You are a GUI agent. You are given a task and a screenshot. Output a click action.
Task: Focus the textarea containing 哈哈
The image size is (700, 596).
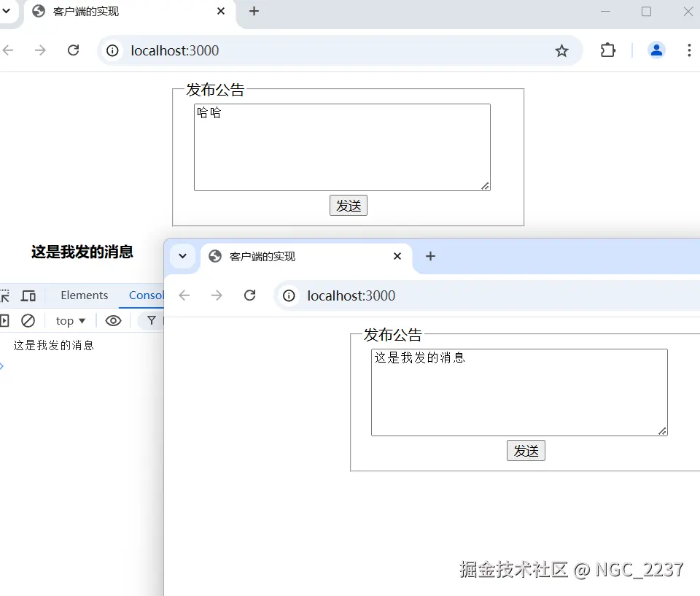(342, 147)
